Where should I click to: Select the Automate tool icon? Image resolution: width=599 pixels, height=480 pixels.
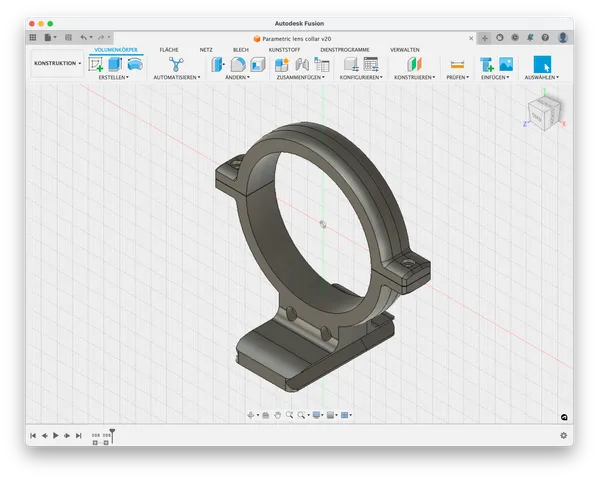(x=176, y=64)
